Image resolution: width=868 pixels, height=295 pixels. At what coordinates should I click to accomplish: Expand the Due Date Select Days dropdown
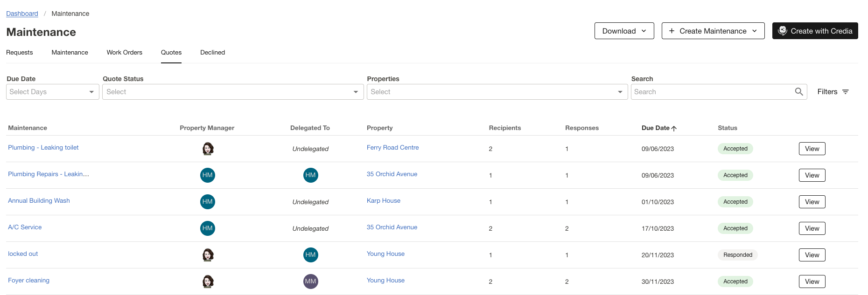coord(53,92)
